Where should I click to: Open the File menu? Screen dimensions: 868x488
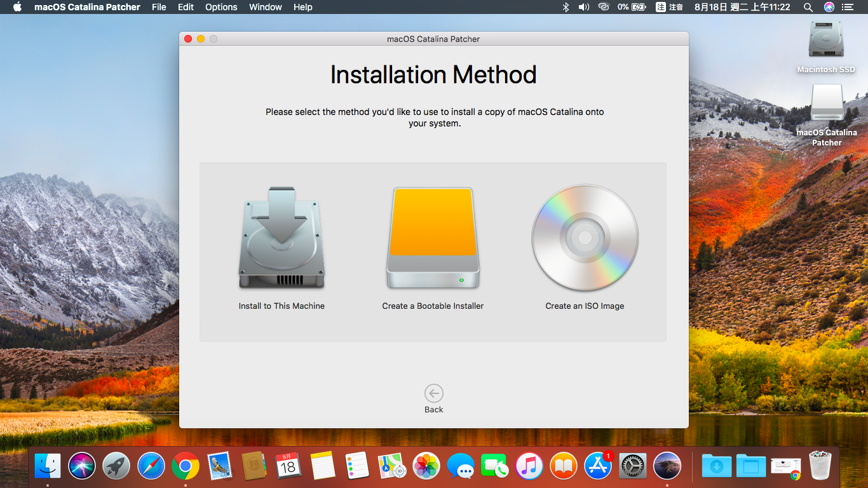[x=159, y=7]
